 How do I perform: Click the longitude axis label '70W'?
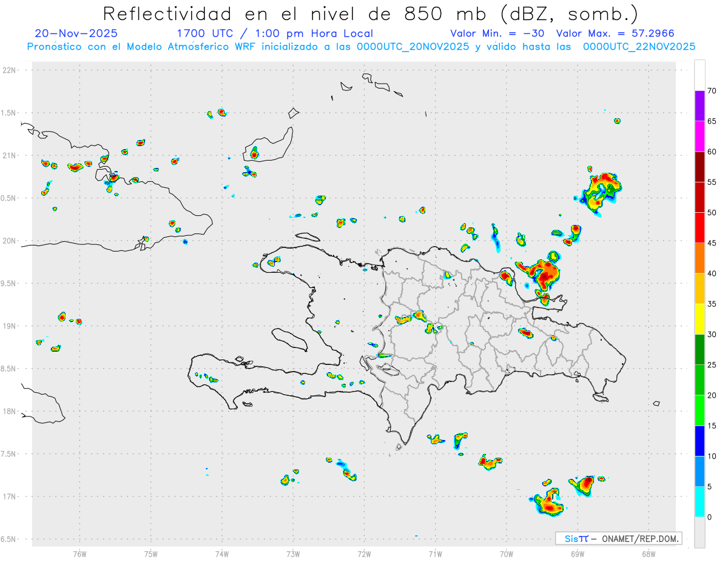[507, 554]
